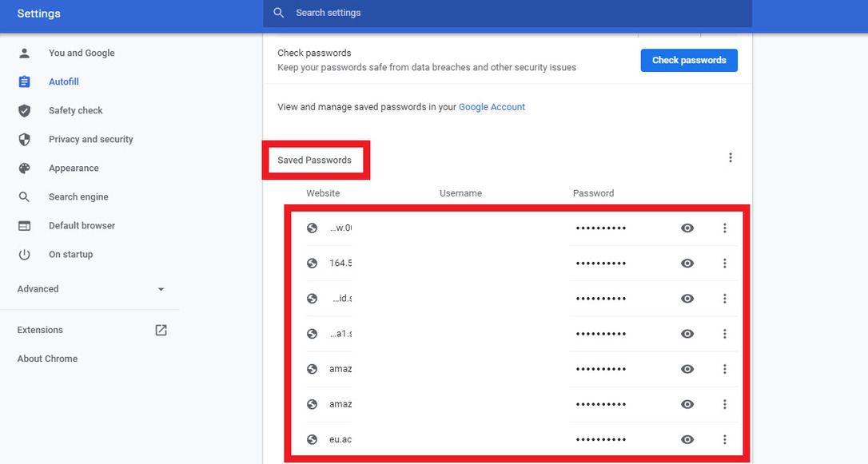Click the Safety check shield icon

pyautogui.click(x=25, y=111)
